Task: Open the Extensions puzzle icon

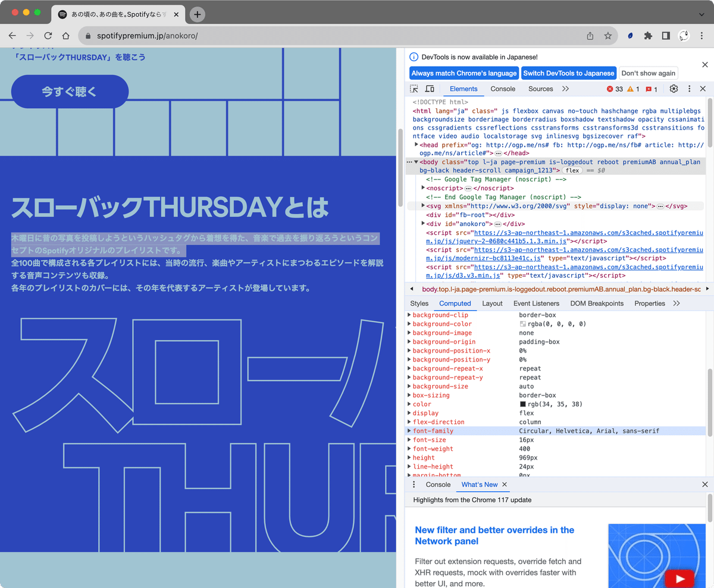Action: pyautogui.click(x=648, y=36)
